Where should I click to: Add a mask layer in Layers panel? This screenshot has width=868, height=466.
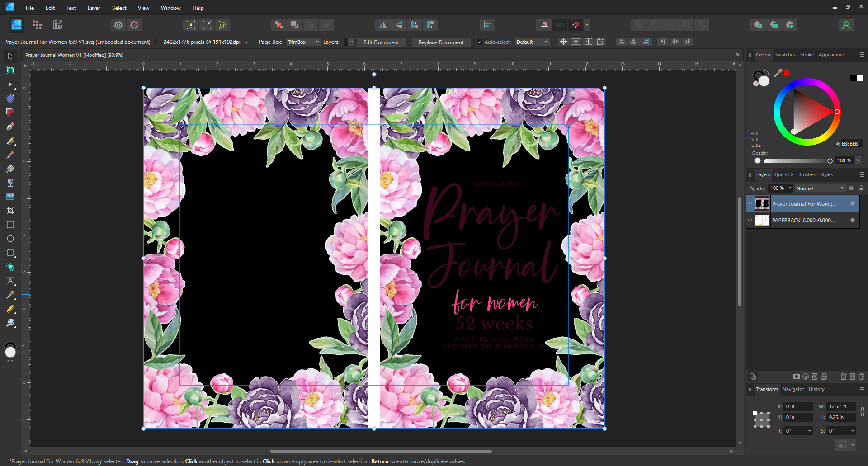(797, 377)
